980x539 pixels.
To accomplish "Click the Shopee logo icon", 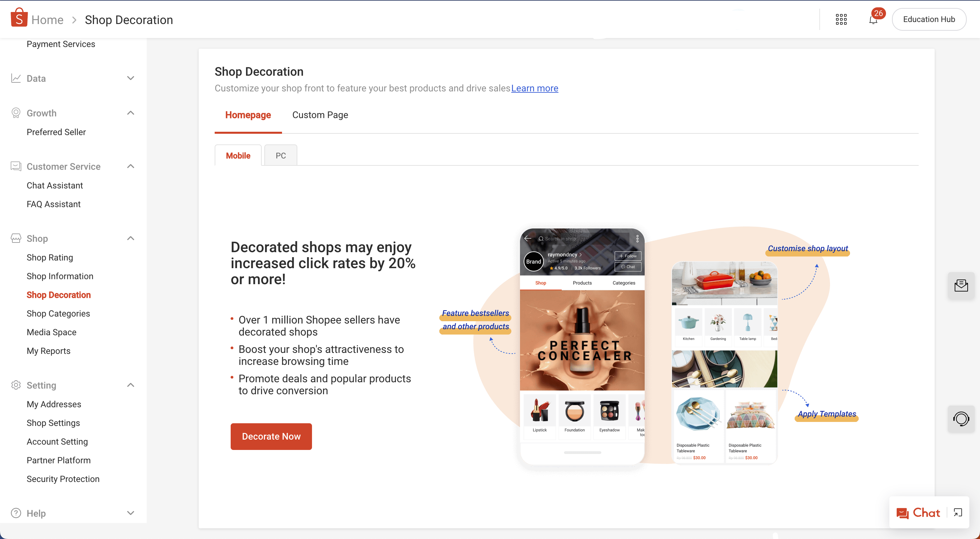I will (19, 18).
